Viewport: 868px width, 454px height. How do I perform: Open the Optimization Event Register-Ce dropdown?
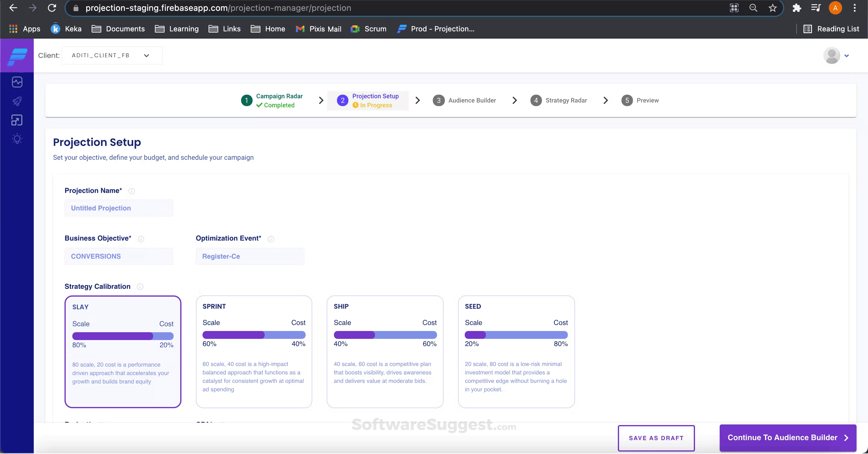click(250, 257)
